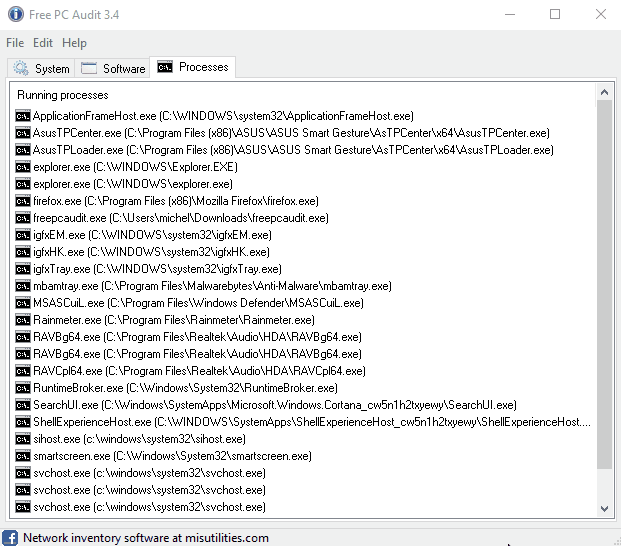Open the Edit menu
621x546 pixels.
click(x=43, y=43)
